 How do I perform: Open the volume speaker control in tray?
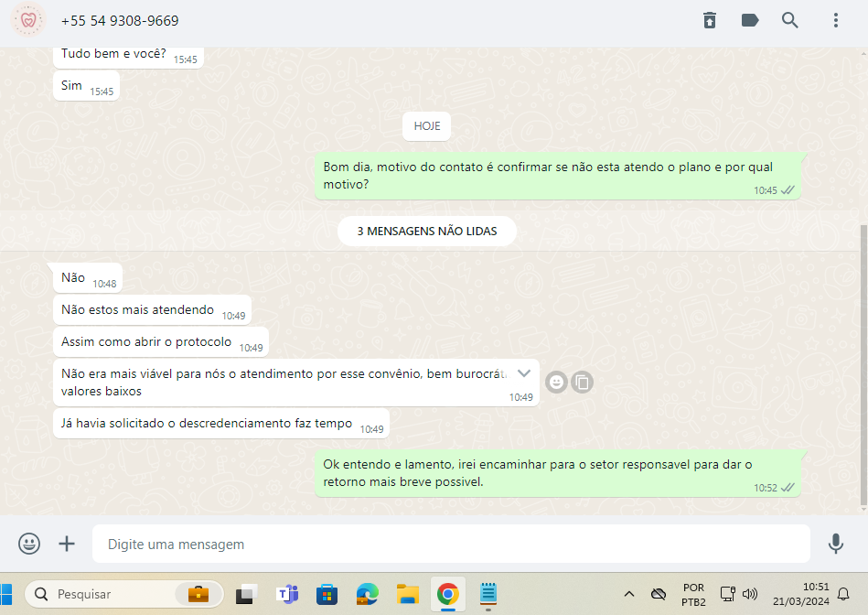(750, 594)
